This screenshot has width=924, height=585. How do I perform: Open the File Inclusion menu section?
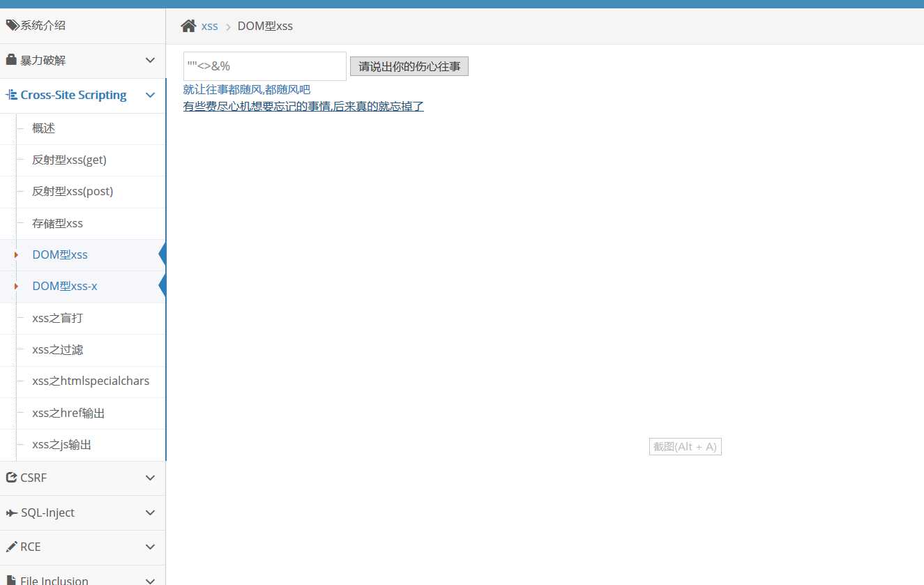pyautogui.click(x=83, y=575)
